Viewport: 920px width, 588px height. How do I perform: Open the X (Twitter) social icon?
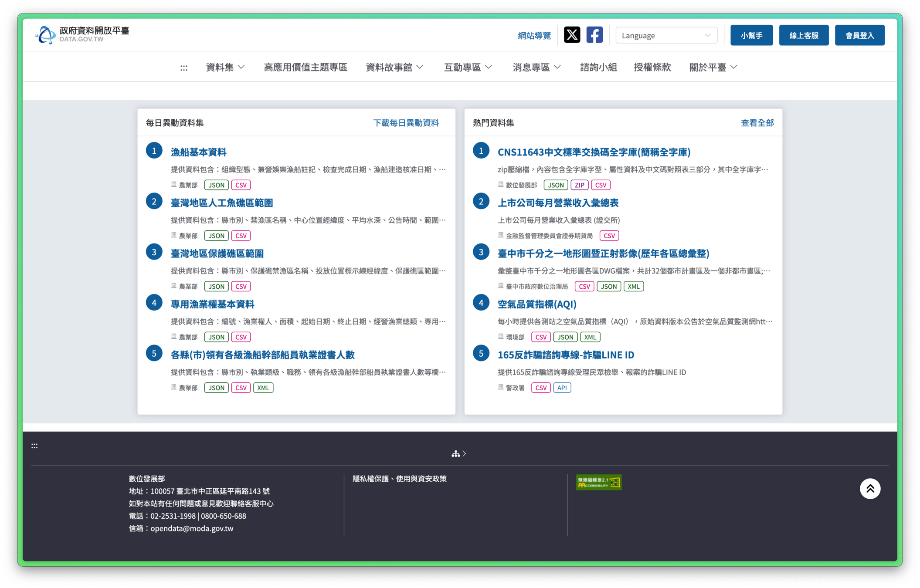pyautogui.click(x=572, y=35)
